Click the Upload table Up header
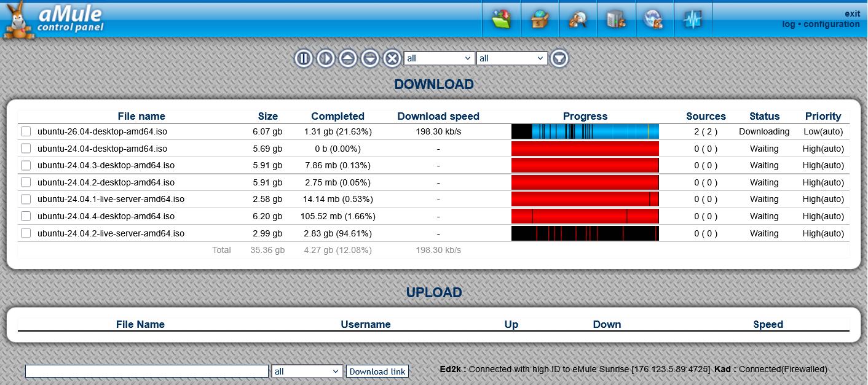 [511, 324]
